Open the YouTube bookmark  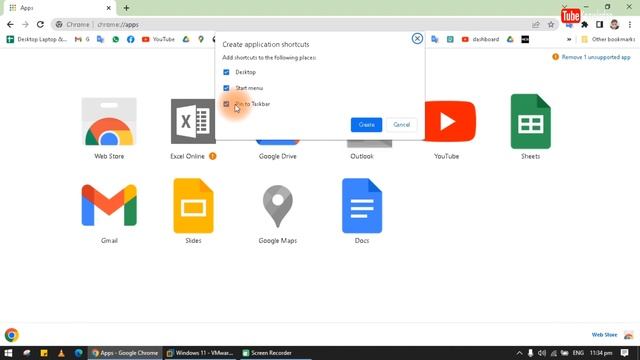coord(158,39)
